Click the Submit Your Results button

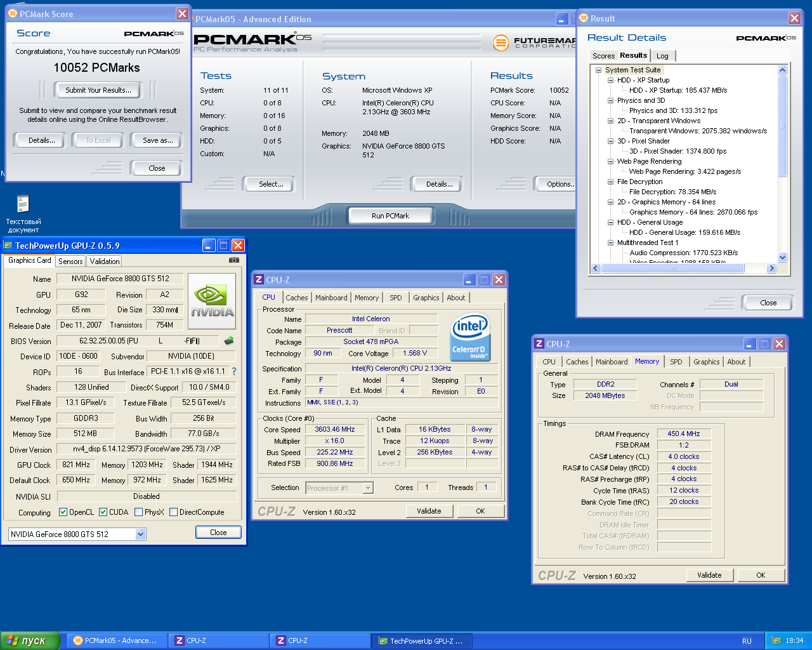[x=98, y=90]
